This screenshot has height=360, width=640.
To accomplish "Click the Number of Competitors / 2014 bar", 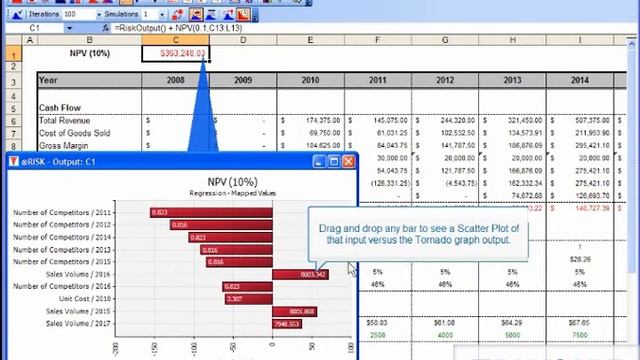I will [x=231, y=237].
